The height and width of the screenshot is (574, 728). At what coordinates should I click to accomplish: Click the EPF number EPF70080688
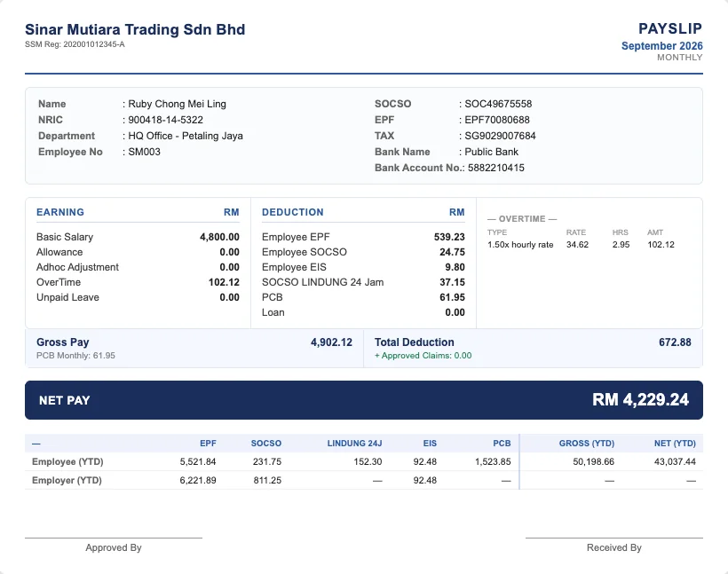[x=497, y=120]
